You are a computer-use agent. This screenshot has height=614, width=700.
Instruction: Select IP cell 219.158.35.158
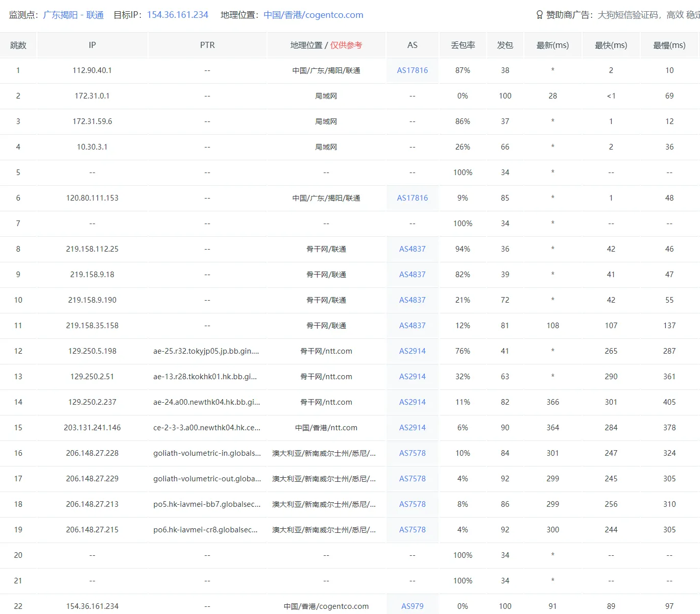pyautogui.click(x=92, y=326)
